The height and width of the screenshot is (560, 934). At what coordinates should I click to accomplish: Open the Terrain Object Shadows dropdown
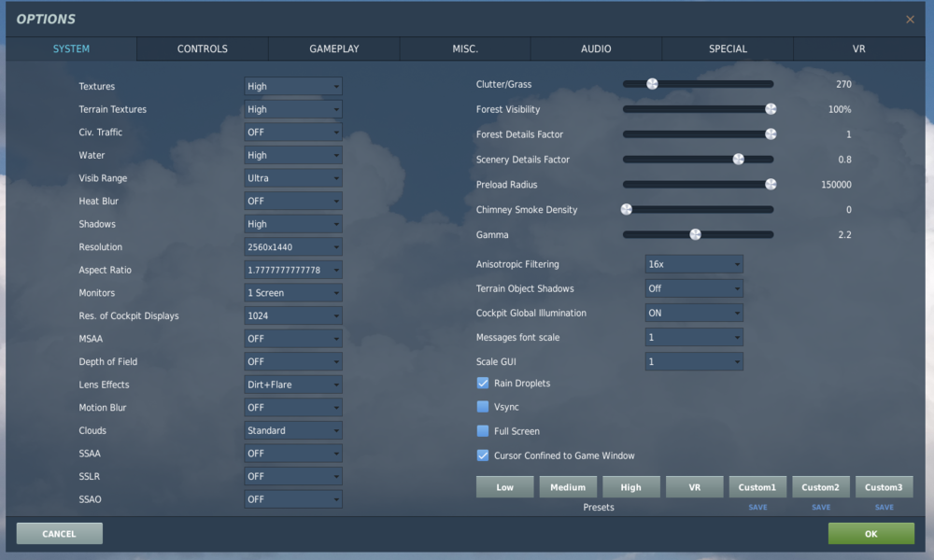click(x=693, y=288)
